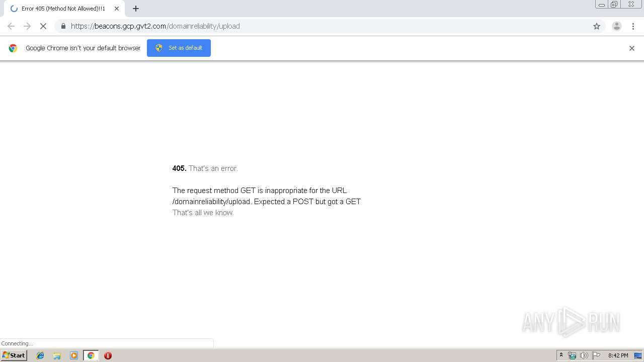644x362 pixels.
Task: Dismiss the default browser infobar
Action: point(632,48)
